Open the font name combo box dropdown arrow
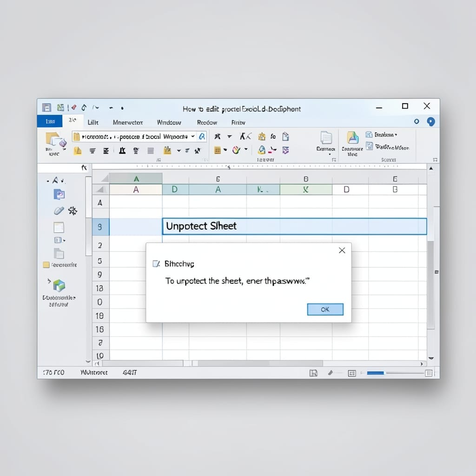476x476 pixels. (193, 136)
